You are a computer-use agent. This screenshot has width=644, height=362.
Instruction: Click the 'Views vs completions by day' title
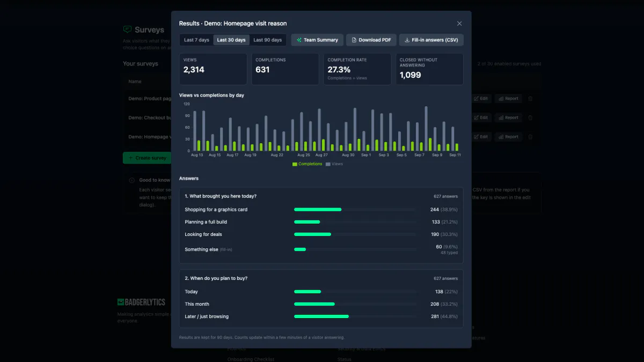coord(211,95)
